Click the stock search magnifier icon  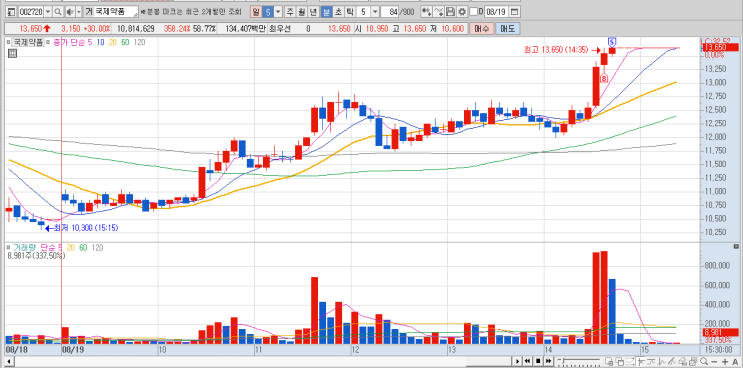pos(58,11)
